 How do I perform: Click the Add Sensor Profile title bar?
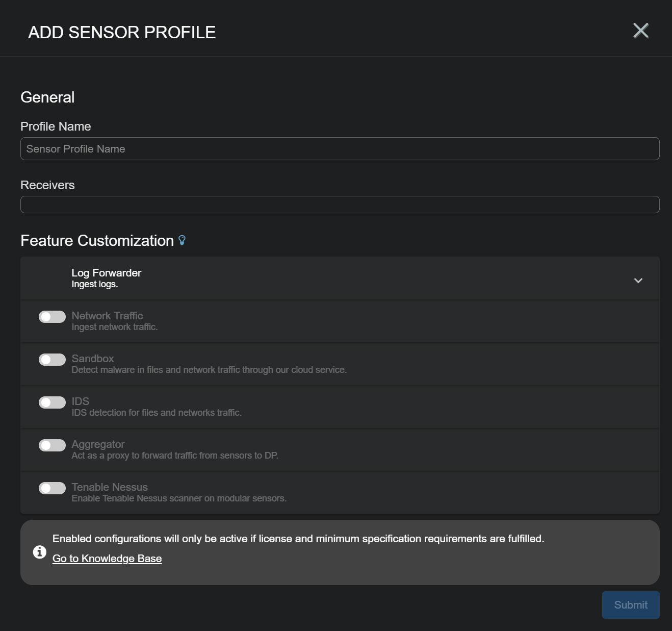[122, 32]
